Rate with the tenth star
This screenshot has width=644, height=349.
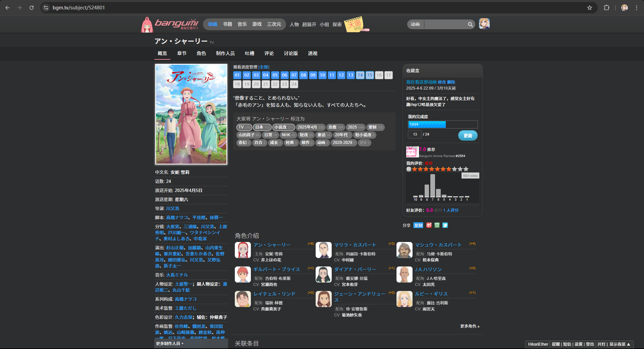click(x=466, y=169)
